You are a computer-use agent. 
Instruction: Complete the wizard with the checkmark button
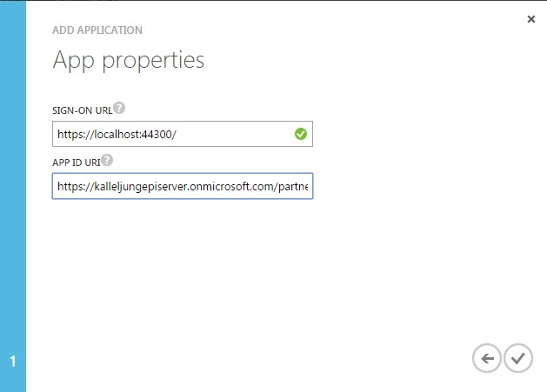pos(517,357)
